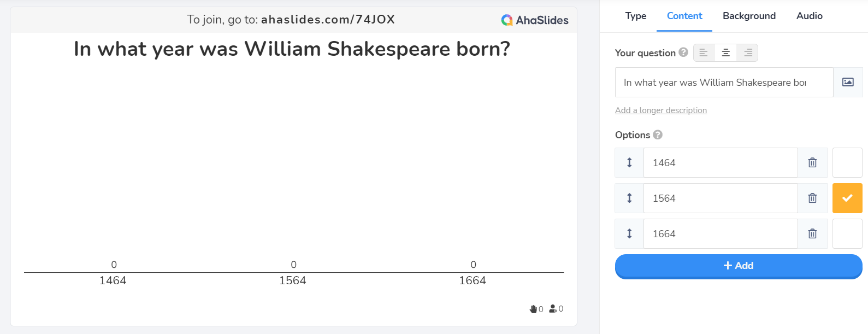Click the reorder handle for 1564 option
Image resolution: width=868 pixels, height=334 pixels.
coord(629,198)
